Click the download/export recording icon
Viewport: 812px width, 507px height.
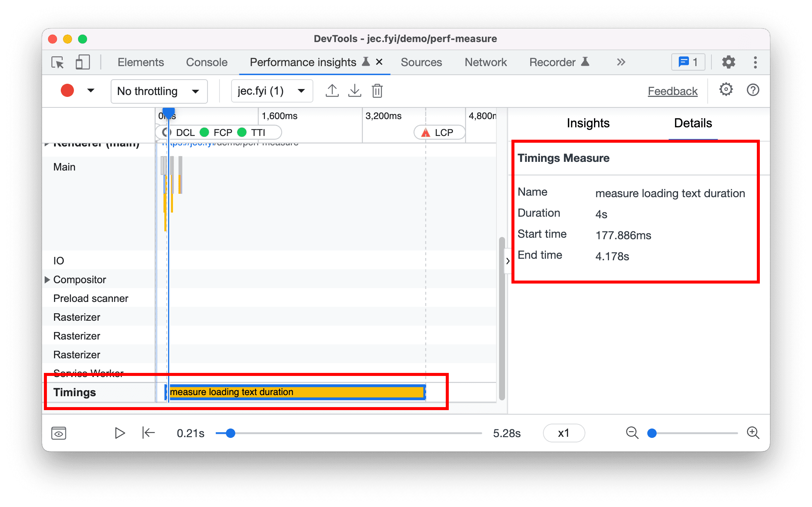(355, 91)
